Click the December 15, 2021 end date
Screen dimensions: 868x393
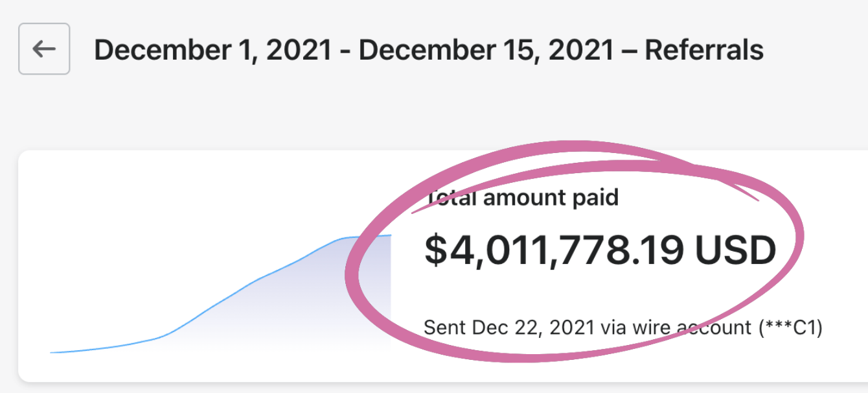coord(486,50)
